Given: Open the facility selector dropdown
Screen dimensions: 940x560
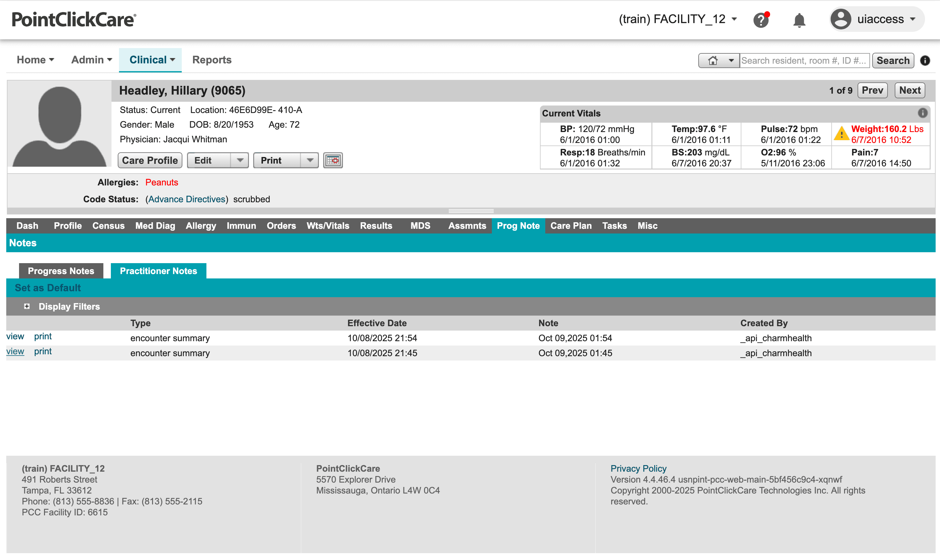Looking at the screenshot, I should pyautogui.click(x=678, y=19).
